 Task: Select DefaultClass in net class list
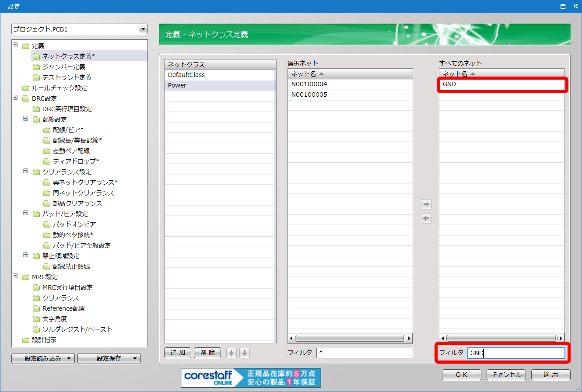(186, 75)
